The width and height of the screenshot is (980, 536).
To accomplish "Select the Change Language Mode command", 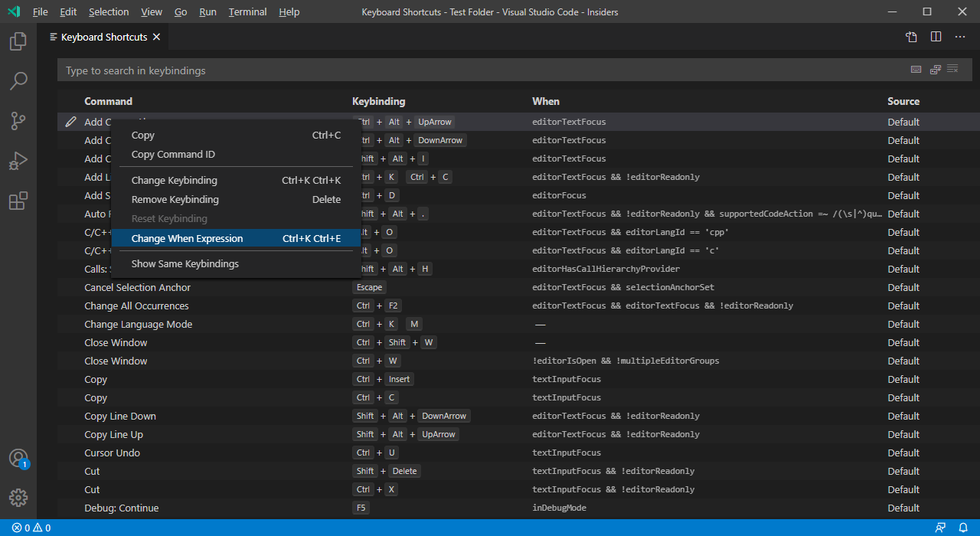I will (138, 324).
